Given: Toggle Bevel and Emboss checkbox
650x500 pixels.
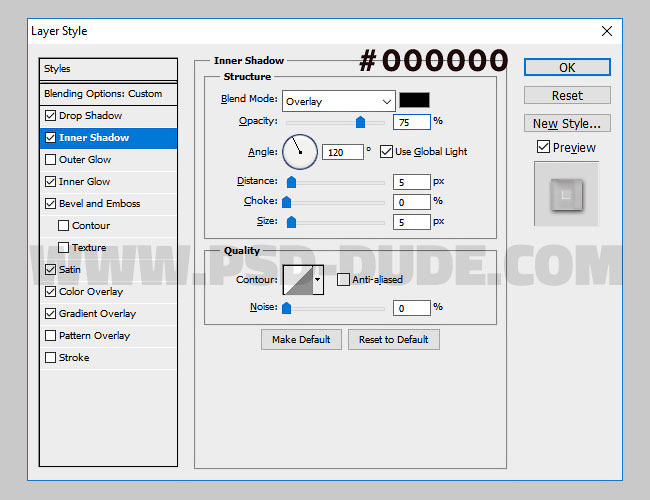Looking at the screenshot, I should (50, 203).
